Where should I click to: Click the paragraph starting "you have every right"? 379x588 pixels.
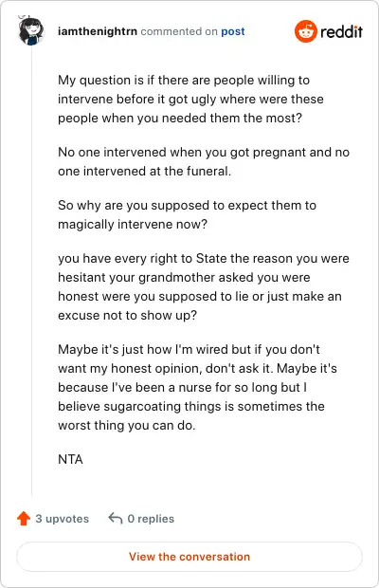click(x=204, y=286)
